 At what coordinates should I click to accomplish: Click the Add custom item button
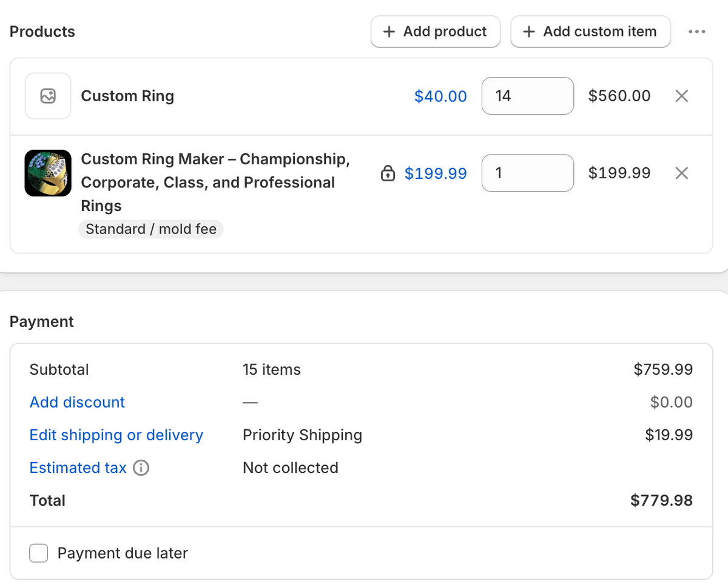pos(590,32)
